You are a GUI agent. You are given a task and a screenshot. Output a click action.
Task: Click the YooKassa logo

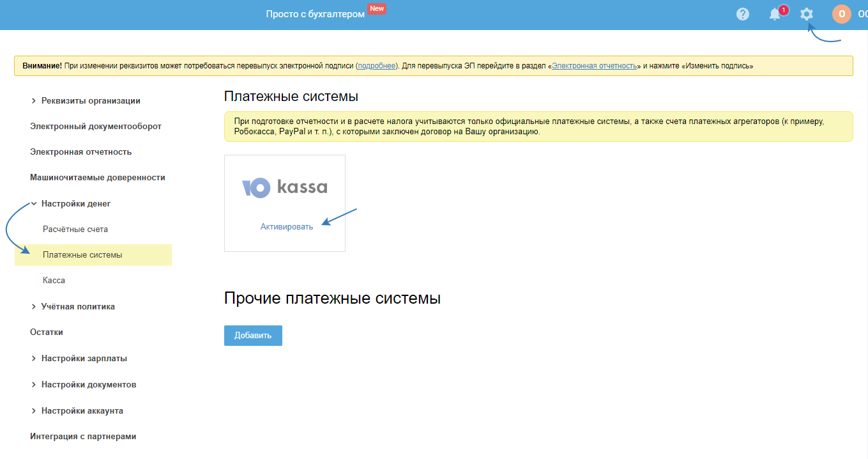coord(285,187)
